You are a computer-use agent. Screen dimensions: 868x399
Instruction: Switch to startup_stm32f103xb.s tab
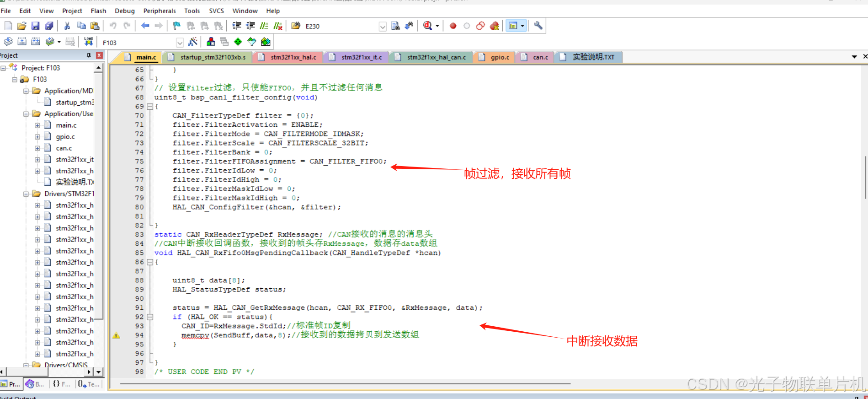(208, 57)
